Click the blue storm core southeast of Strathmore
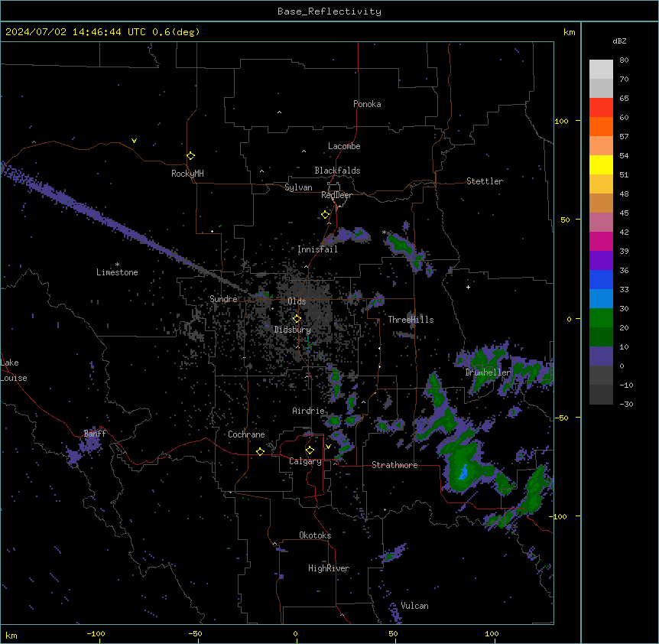 pos(463,473)
